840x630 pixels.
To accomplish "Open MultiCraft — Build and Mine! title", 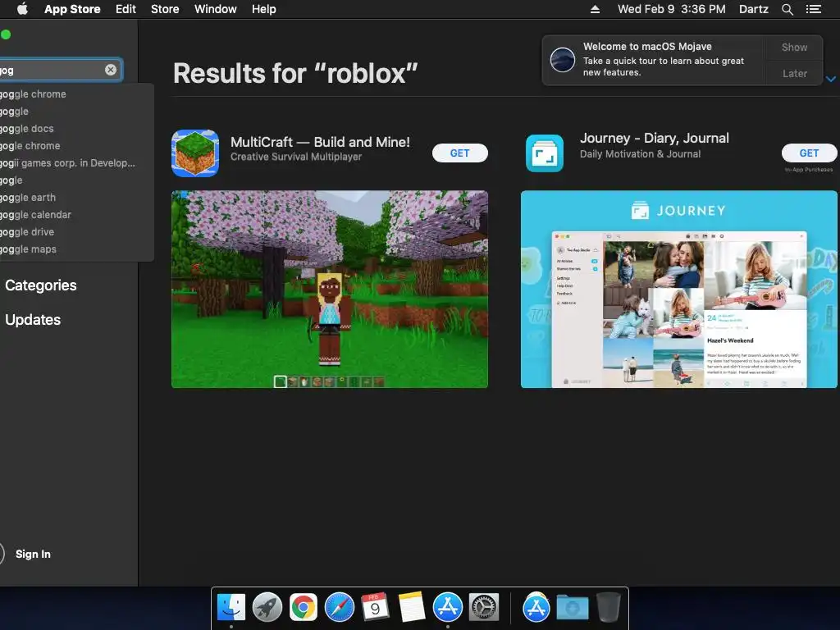I will tap(320, 142).
